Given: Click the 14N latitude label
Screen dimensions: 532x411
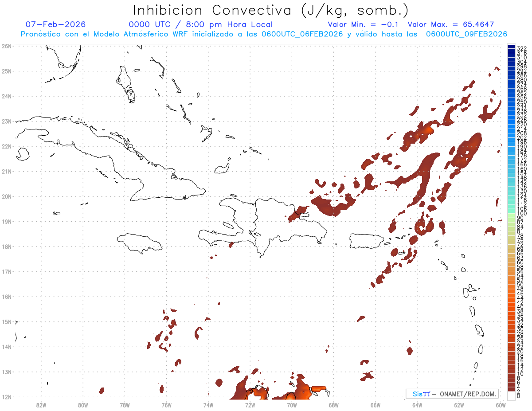Looking at the screenshot, I should [7, 347].
